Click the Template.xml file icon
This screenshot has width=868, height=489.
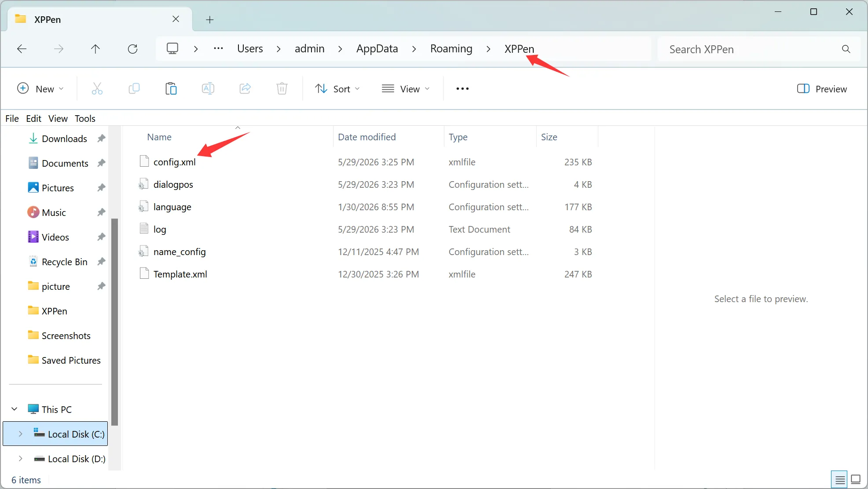point(144,274)
